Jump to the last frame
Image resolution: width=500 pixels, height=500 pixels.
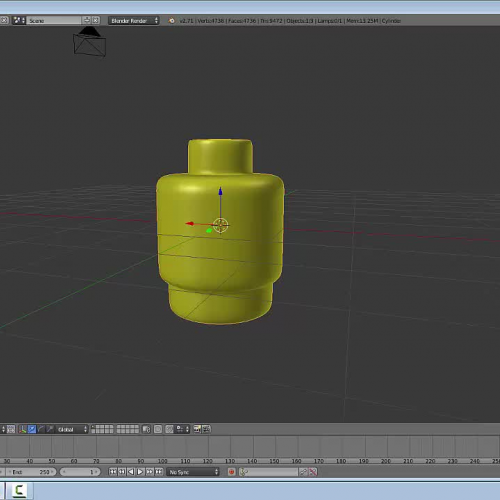click(x=159, y=472)
